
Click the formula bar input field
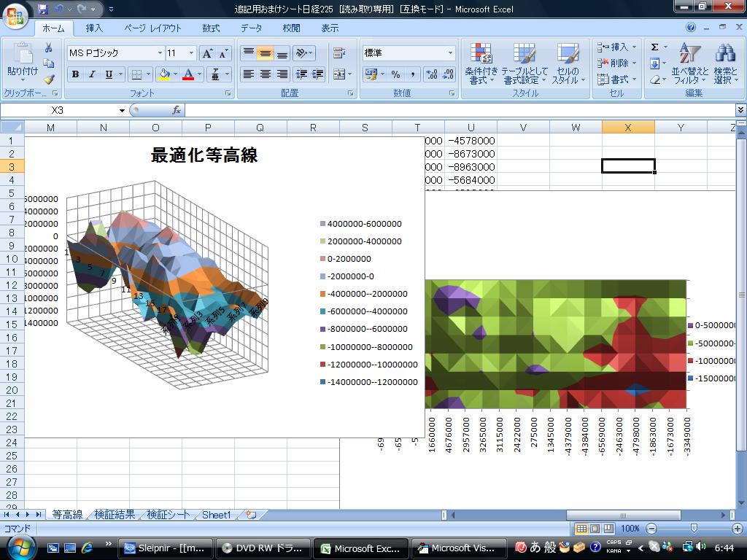[x=460, y=110]
